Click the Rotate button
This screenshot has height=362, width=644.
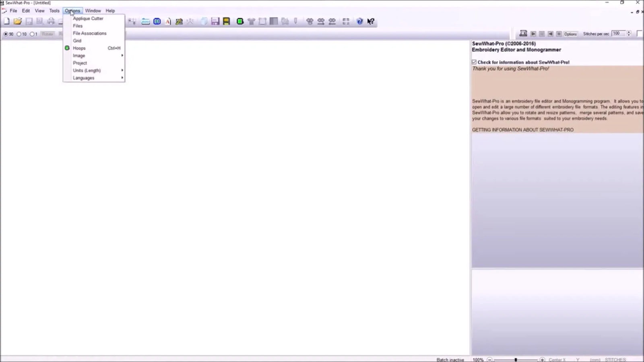coord(47,34)
